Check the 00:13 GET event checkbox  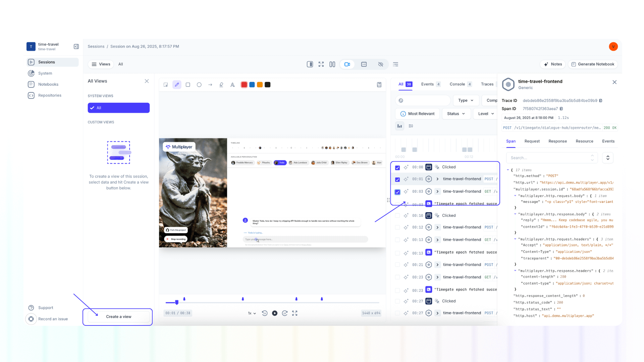click(397, 240)
